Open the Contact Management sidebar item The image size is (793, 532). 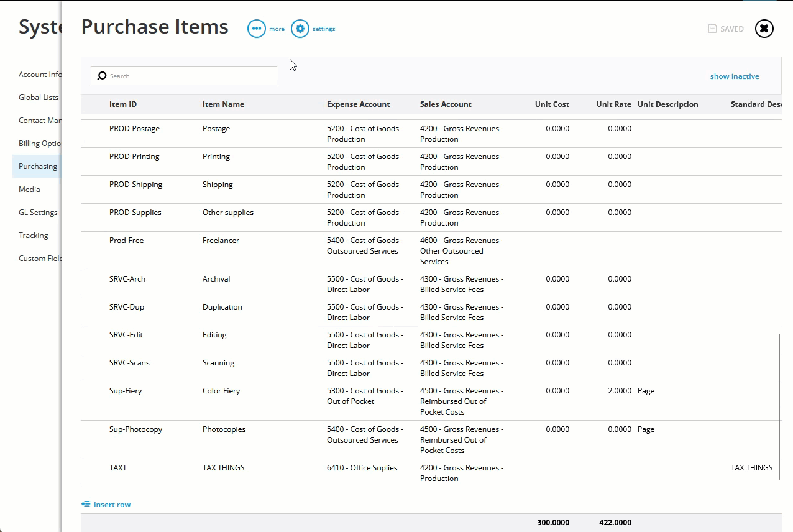[x=40, y=121]
